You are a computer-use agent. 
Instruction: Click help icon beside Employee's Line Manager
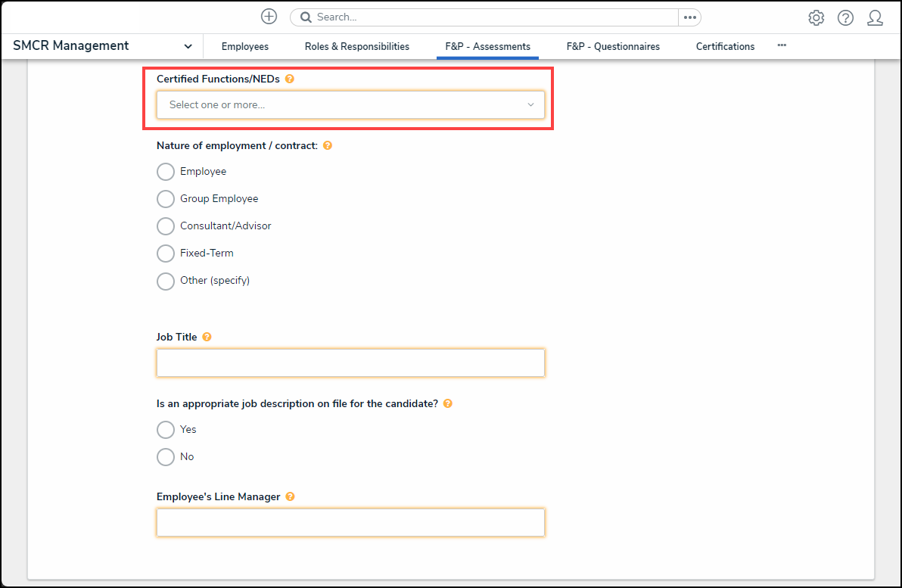[290, 496]
